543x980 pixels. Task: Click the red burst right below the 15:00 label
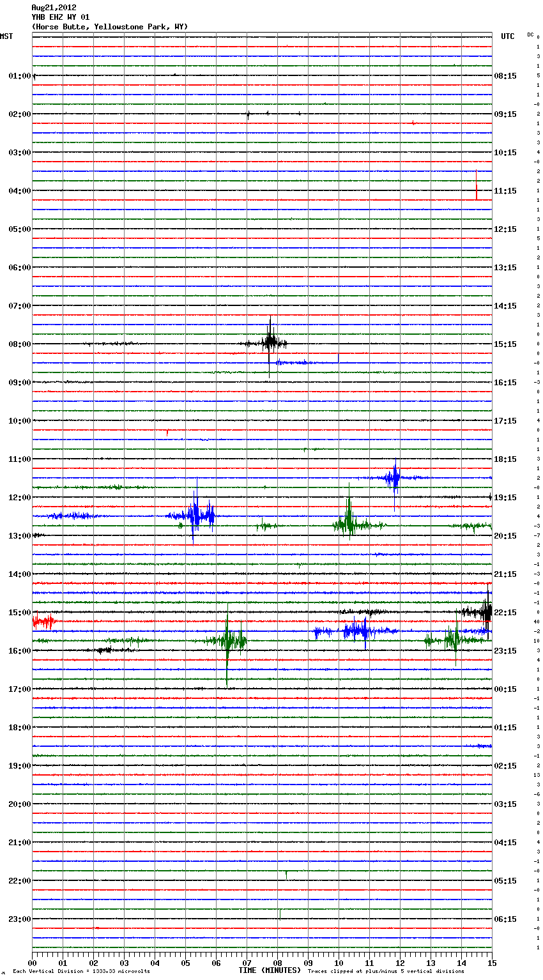[x=43, y=621]
